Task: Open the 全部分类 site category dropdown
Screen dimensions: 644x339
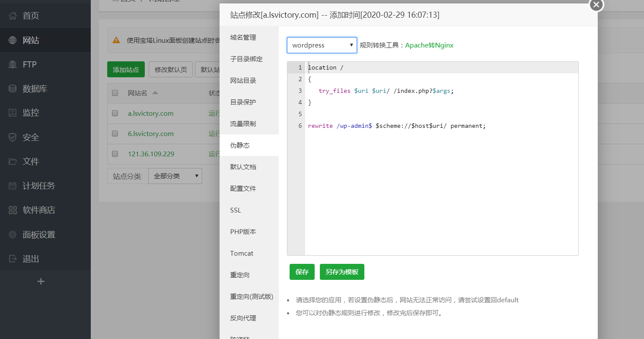Action: click(x=175, y=176)
